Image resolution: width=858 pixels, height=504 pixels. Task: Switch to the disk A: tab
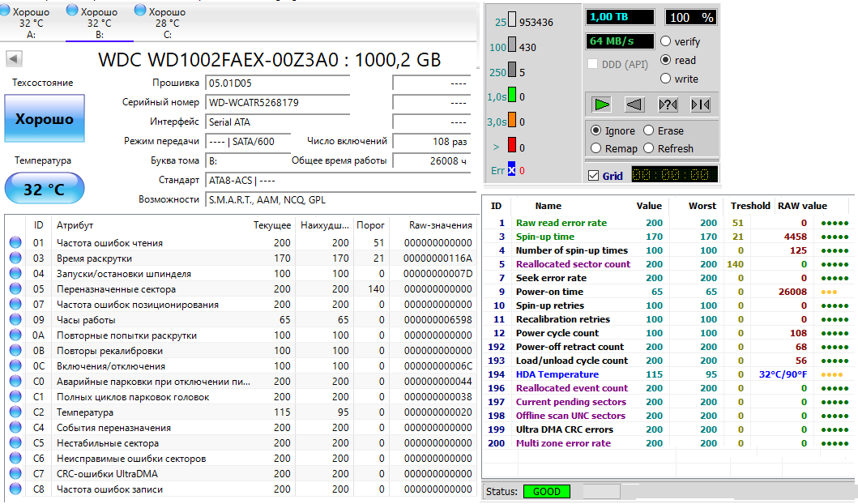coord(32,22)
